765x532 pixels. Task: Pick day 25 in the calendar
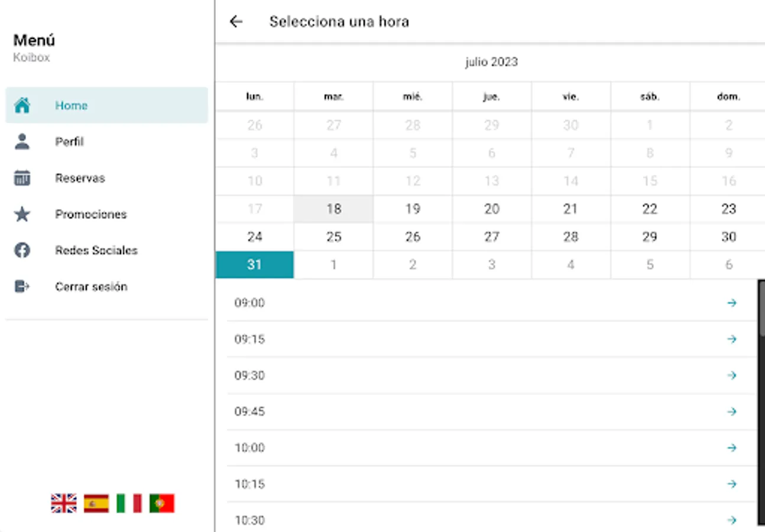click(x=333, y=236)
